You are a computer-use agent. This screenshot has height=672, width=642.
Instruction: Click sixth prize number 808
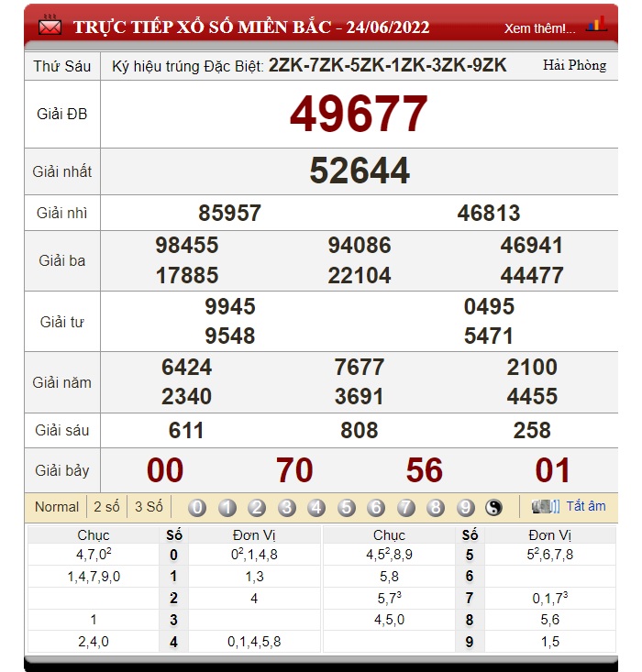pyautogui.click(x=360, y=430)
